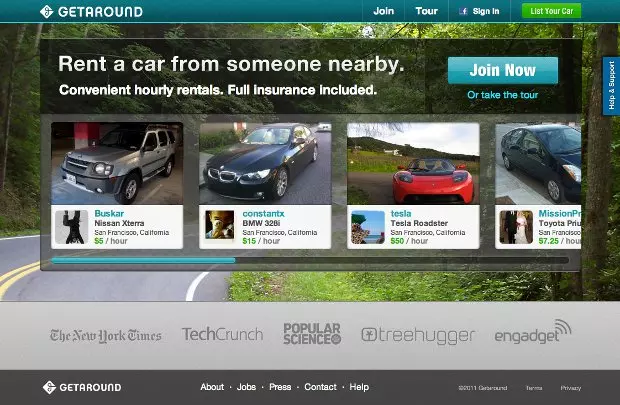Click the '$50 / hour' price
620x405 pixels.
(x=409, y=241)
